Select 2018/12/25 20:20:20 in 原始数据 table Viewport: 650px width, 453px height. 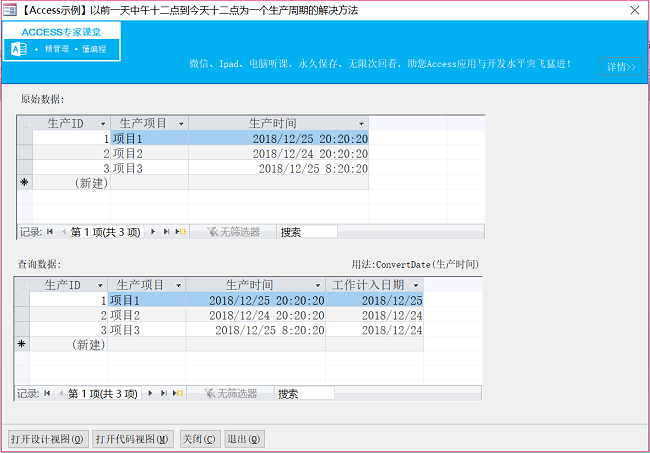click(x=279, y=138)
